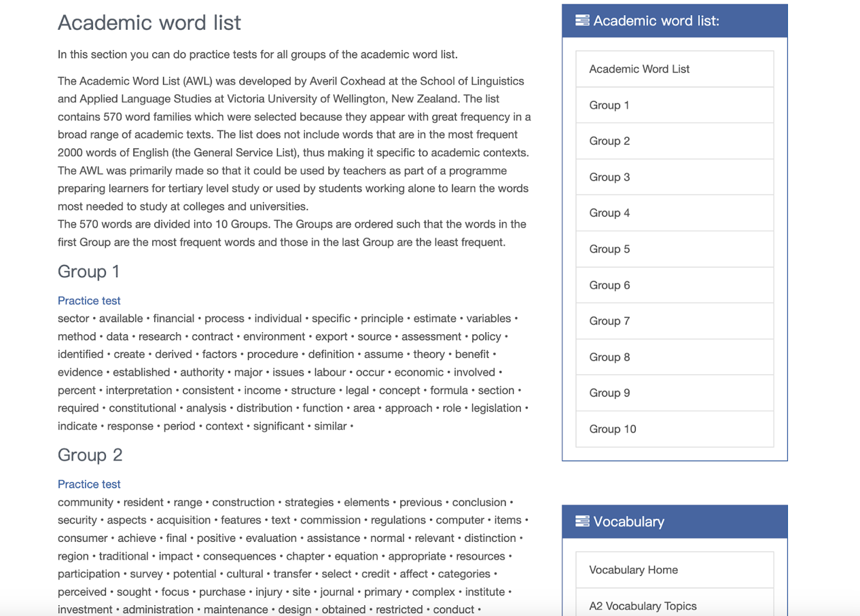
Task: Click the list icon beside Academic word list header
Action: coord(582,20)
